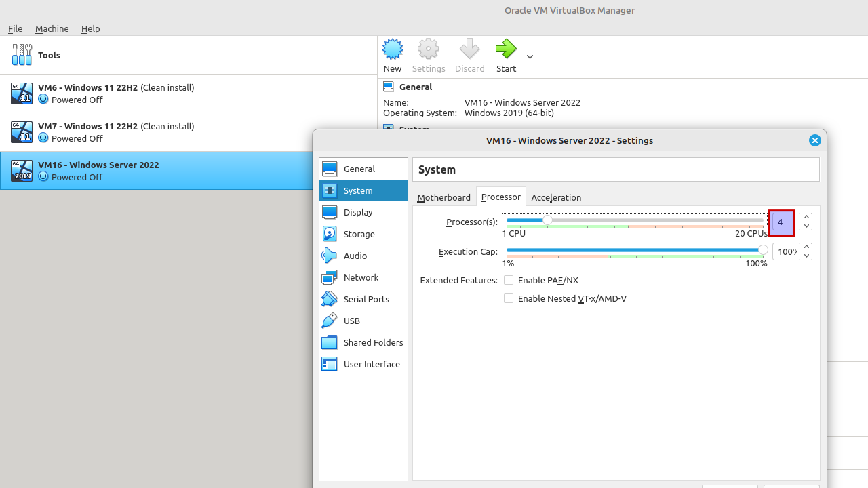The image size is (868, 488).
Task: Click the Execution Cap 100% field
Action: [787, 251]
